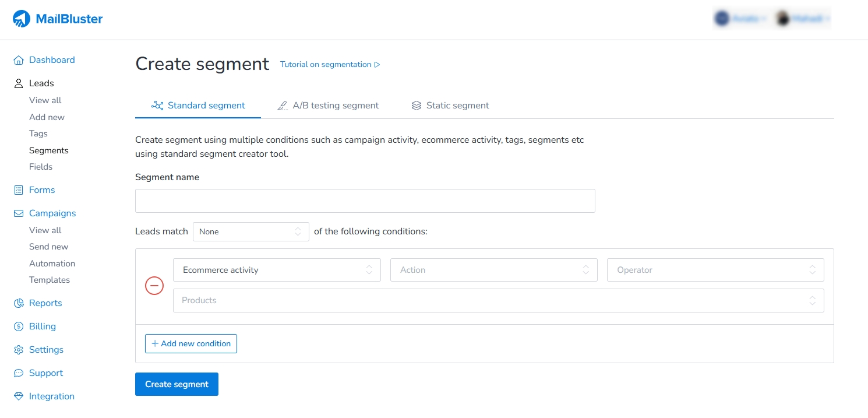868x418 pixels.
Task: Click the Campaigns envelope icon
Action: [19, 213]
